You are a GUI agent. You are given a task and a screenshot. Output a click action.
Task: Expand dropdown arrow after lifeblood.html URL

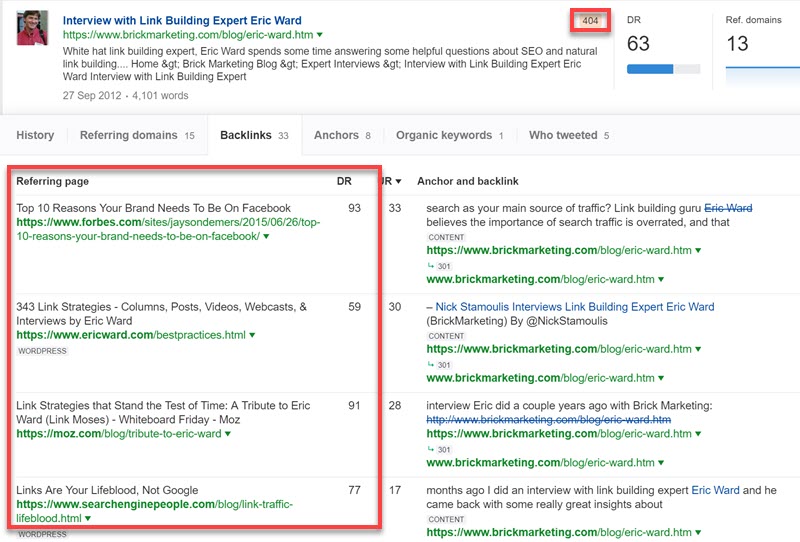click(x=88, y=518)
